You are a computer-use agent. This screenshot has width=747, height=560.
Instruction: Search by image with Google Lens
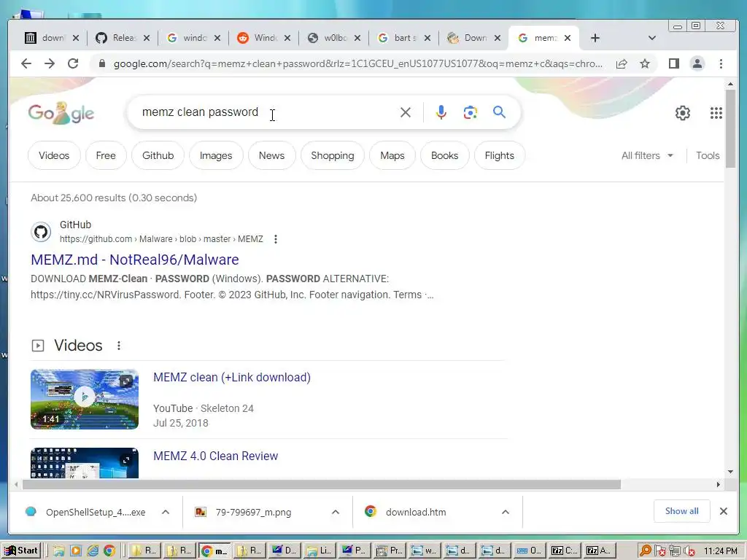[471, 112]
